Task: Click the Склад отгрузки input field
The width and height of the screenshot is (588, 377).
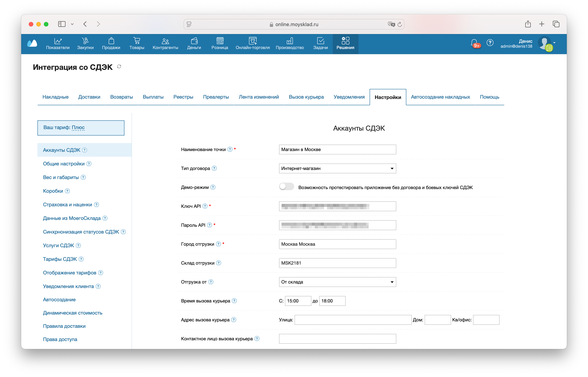Action: tap(337, 263)
